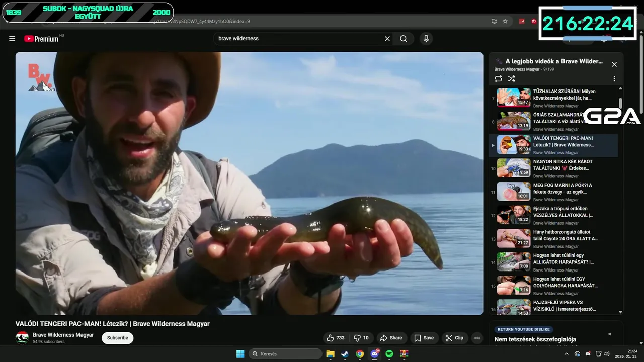The image size is (644, 362).
Task: Open Éjszaka a trópusi erdőben thumbnail
Action: point(514,215)
